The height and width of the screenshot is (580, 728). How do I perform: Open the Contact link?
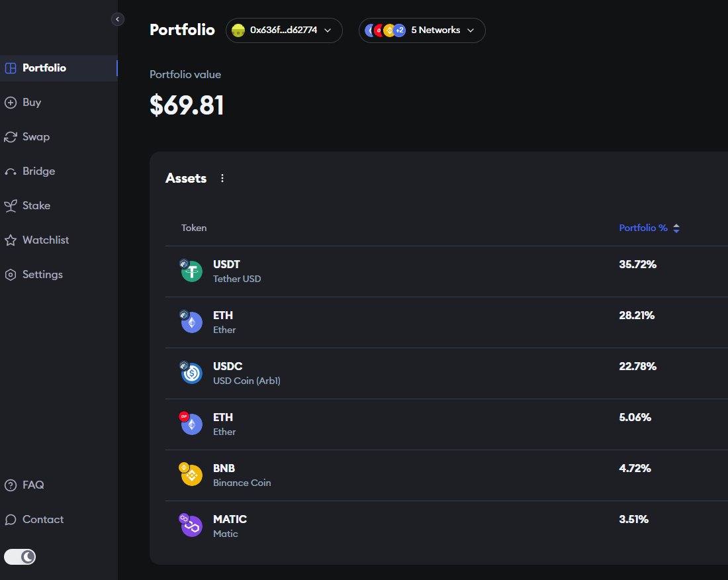pos(43,520)
